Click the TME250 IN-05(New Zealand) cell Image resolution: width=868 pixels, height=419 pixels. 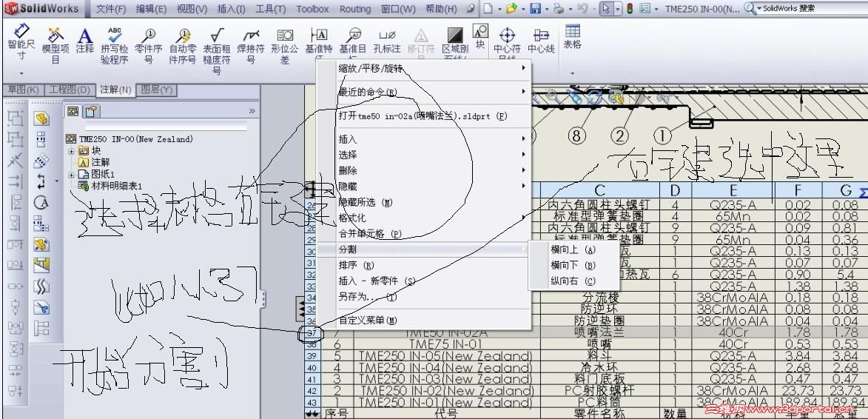coord(445,355)
